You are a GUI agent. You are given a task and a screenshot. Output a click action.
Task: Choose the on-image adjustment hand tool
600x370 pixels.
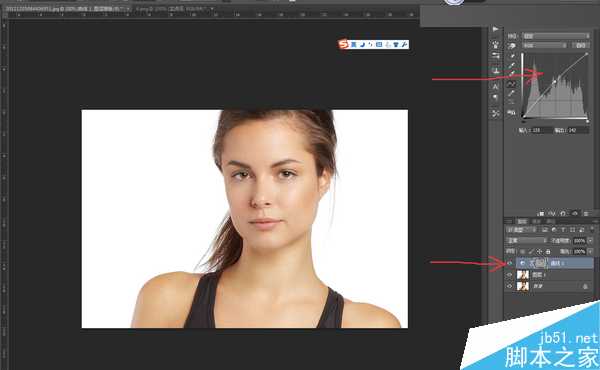click(x=512, y=46)
